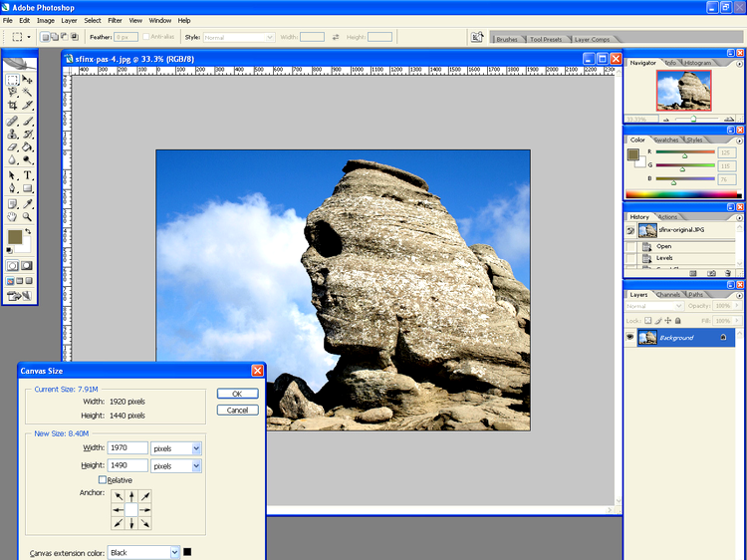The height and width of the screenshot is (560, 747).
Task: Select the Type tool
Action: point(27,175)
